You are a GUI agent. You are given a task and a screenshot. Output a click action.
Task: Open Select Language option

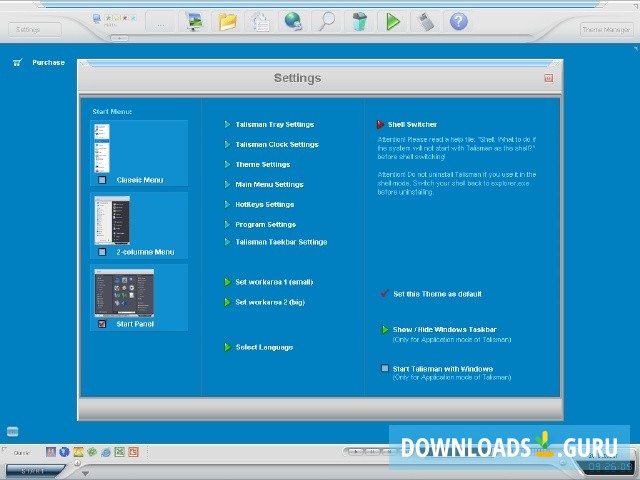click(x=264, y=347)
